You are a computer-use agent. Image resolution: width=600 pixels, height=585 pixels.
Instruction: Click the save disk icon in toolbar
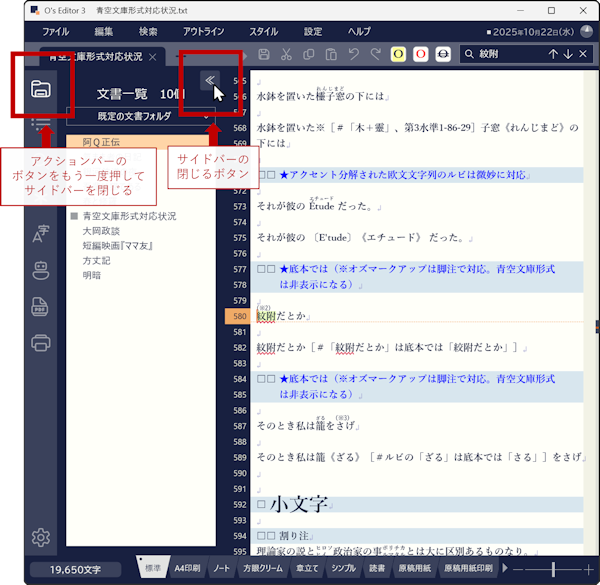(264, 53)
